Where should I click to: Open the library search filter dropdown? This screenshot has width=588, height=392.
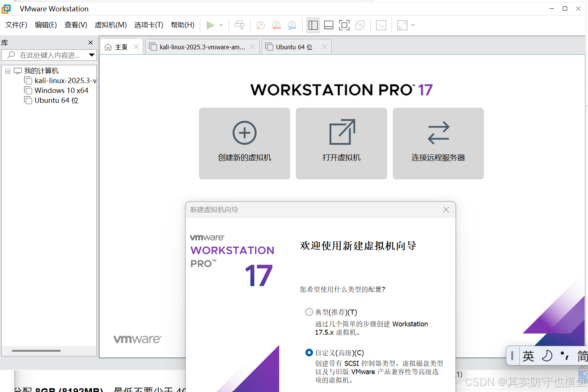(x=92, y=55)
